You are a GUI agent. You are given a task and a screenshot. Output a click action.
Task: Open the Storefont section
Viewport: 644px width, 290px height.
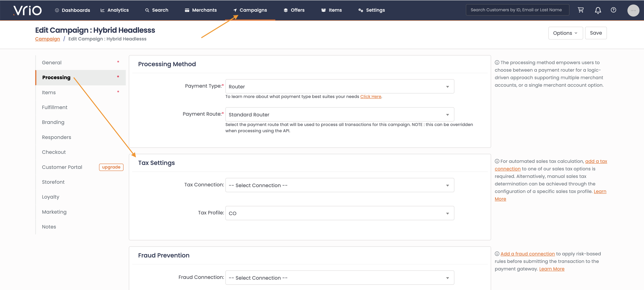click(81, 182)
